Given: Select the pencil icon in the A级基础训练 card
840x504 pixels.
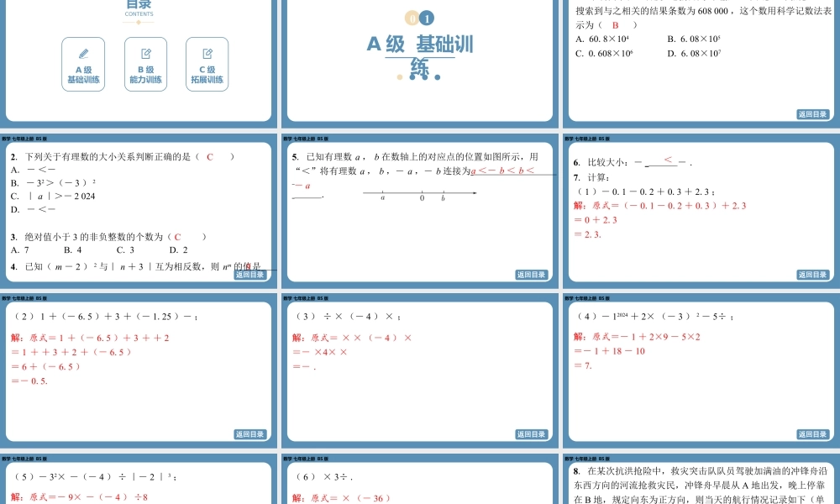Looking at the screenshot, I should coord(83,52).
